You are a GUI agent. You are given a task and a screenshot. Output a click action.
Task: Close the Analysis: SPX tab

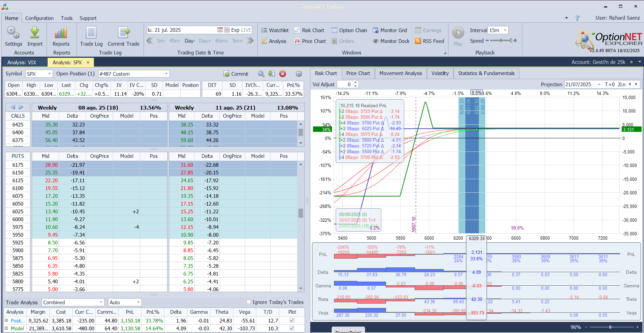pos(88,63)
